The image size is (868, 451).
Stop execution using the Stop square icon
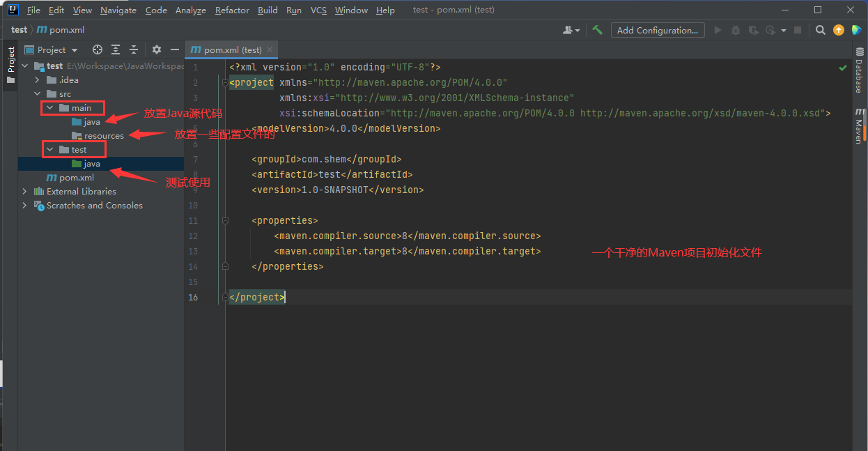797,30
